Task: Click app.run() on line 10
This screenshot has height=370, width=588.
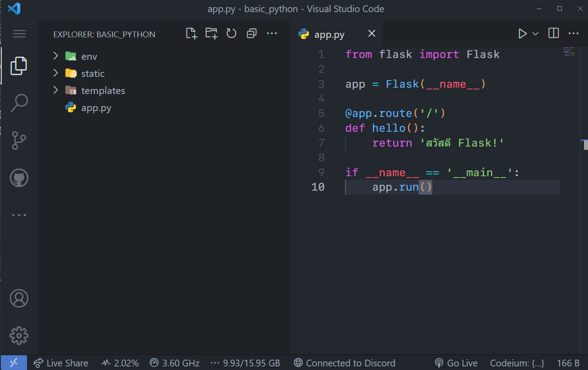Action: pyautogui.click(x=402, y=187)
